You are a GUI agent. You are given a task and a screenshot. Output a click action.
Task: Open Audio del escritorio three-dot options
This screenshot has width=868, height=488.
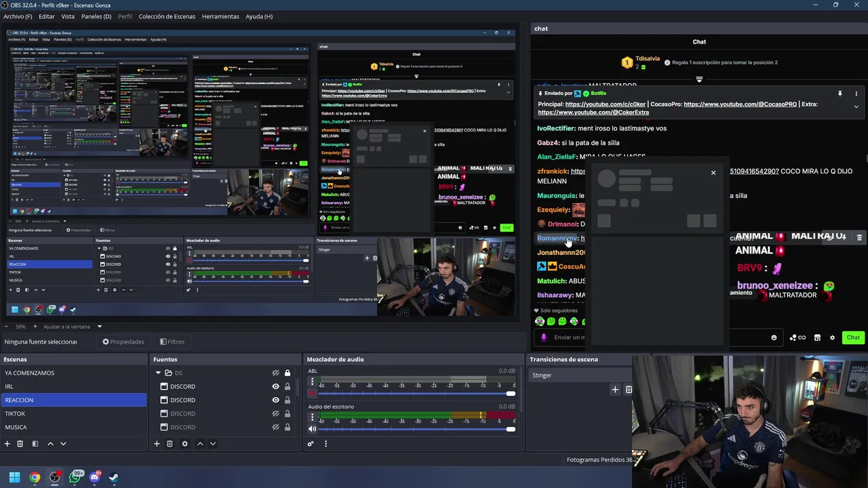pyautogui.click(x=312, y=418)
